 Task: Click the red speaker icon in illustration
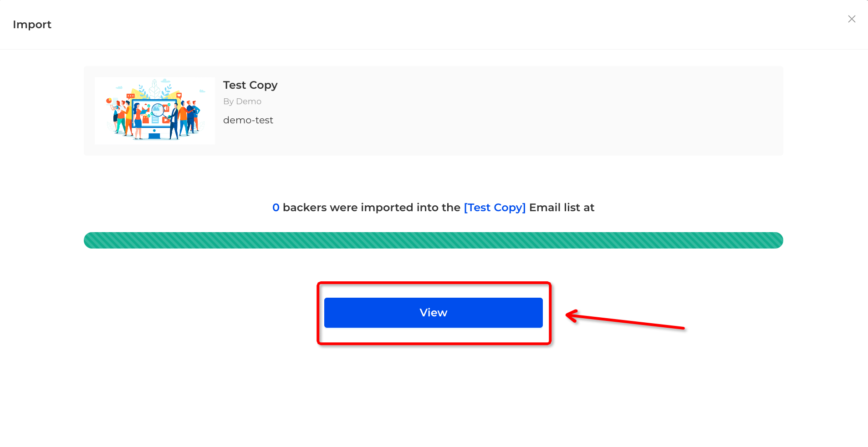[166, 108]
